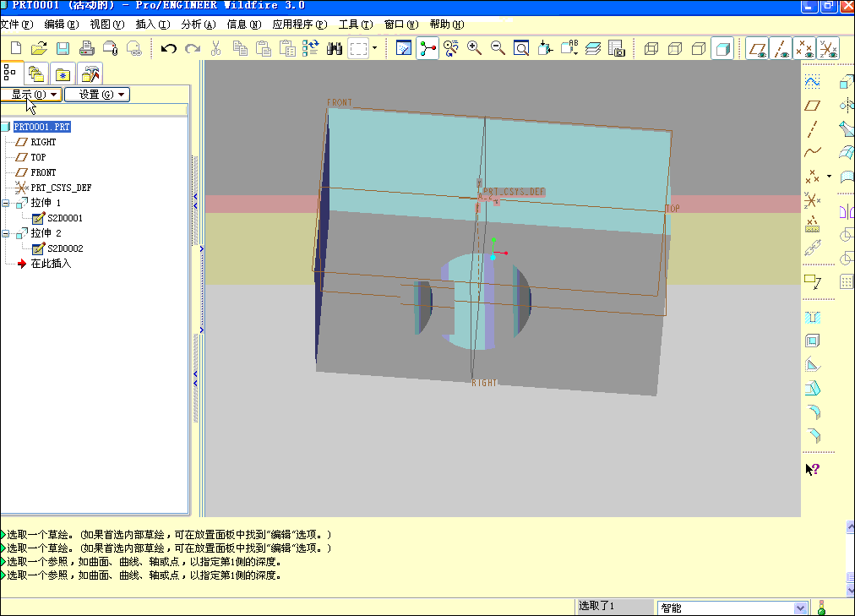
Task: Click the message area scroll up arrow
Action: pyautogui.click(x=850, y=526)
